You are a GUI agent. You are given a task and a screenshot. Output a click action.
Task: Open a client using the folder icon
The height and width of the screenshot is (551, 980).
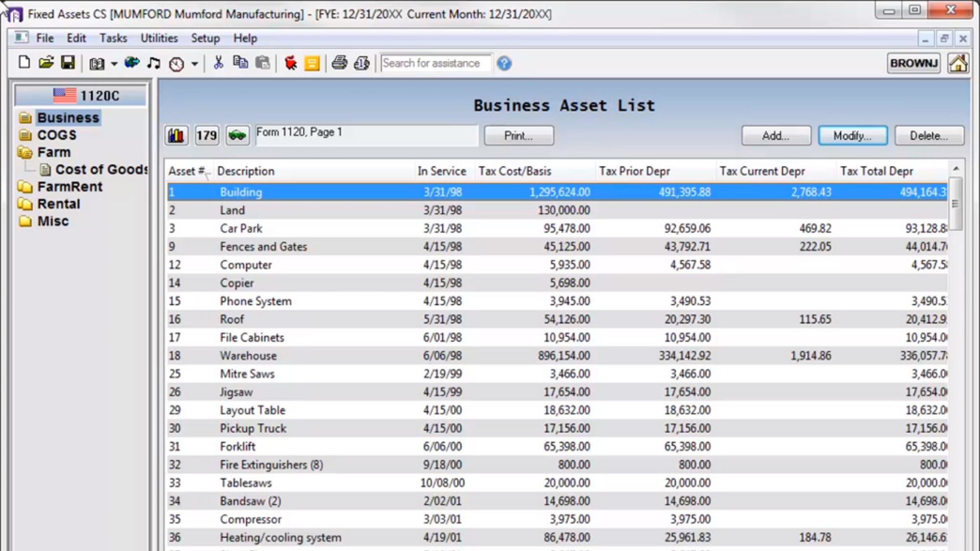point(46,62)
